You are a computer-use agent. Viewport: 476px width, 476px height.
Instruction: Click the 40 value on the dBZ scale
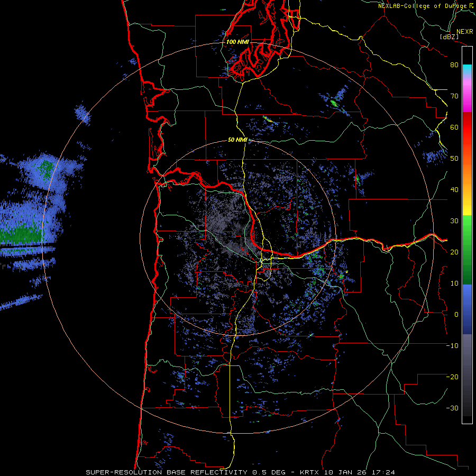click(454, 190)
